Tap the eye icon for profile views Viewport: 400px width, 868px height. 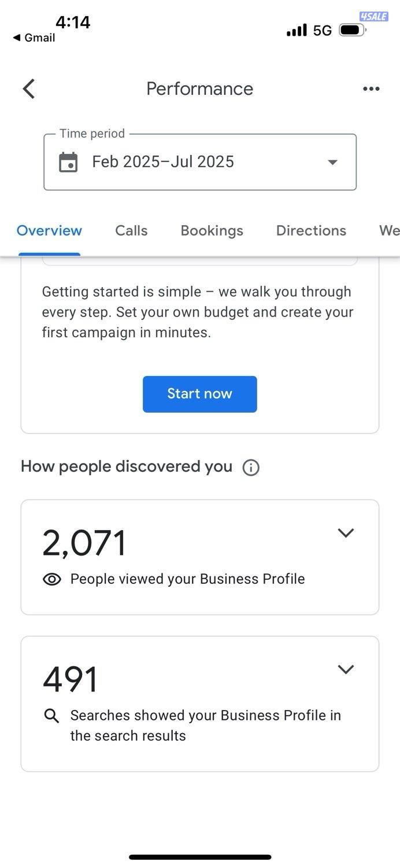[x=52, y=579]
